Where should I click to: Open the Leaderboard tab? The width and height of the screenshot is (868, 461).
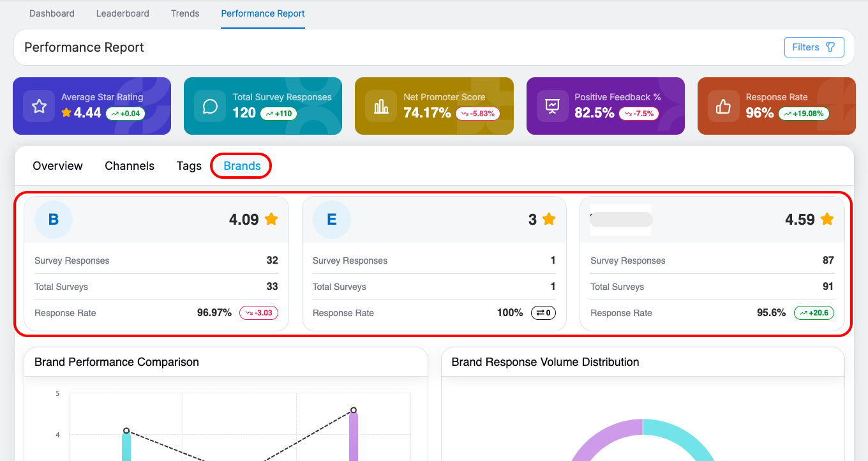(x=123, y=13)
